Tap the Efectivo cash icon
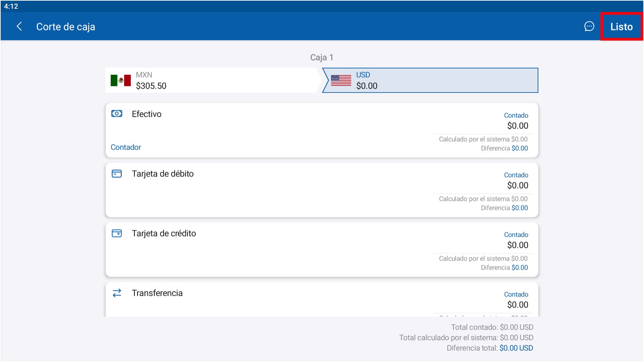Viewport: 644px width, 362px height. (117, 114)
